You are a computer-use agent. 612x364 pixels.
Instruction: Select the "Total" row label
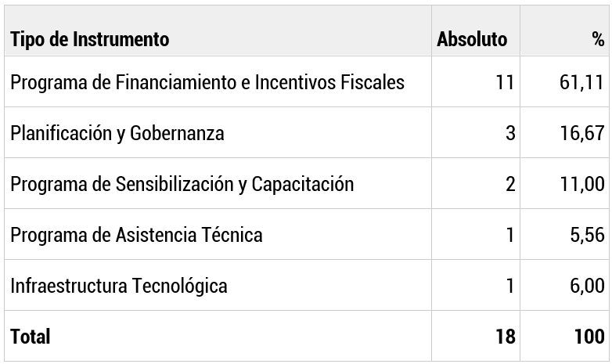(x=31, y=337)
